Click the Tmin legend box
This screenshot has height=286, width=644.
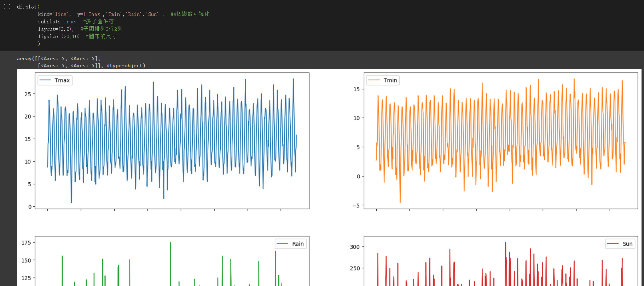coord(383,80)
